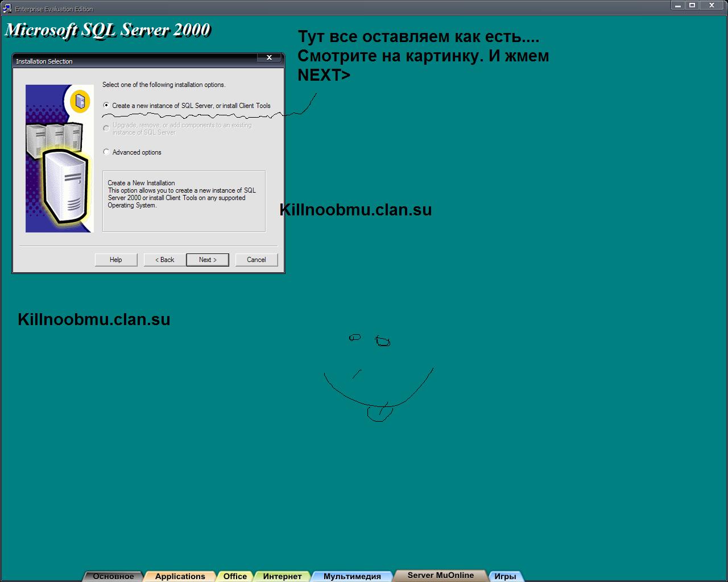Screen dimensions: 728x582
Task: Cancel the SQL Server installation
Action: (x=257, y=260)
